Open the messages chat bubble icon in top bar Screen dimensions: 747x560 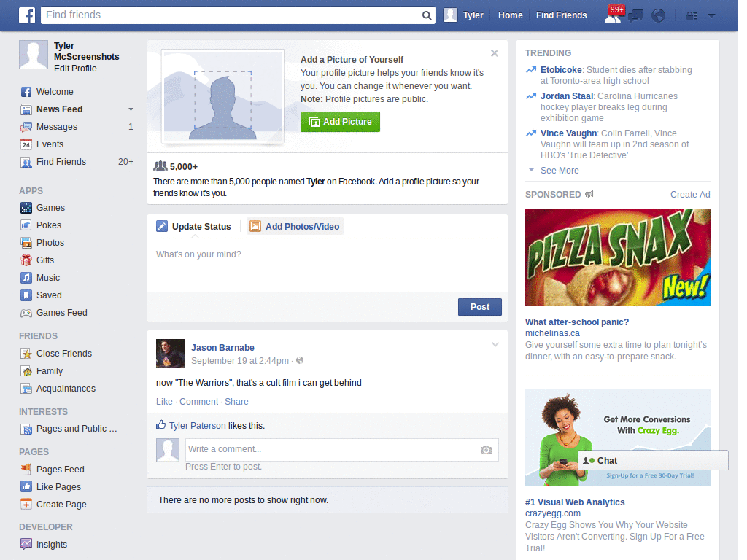(x=636, y=16)
